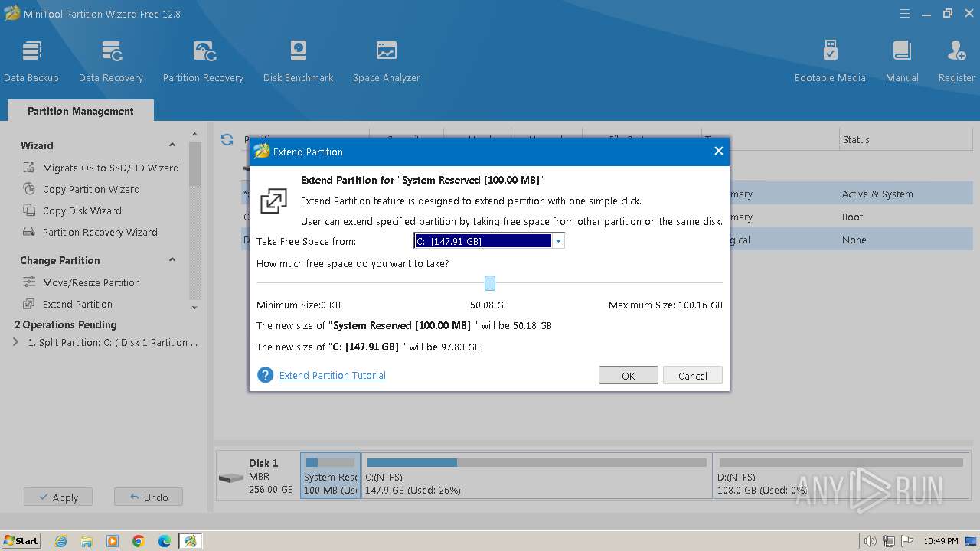The width and height of the screenshot is (980, 551).
Task: Click the "Minimum Size:0 KB" label
Action: point(299,305)
